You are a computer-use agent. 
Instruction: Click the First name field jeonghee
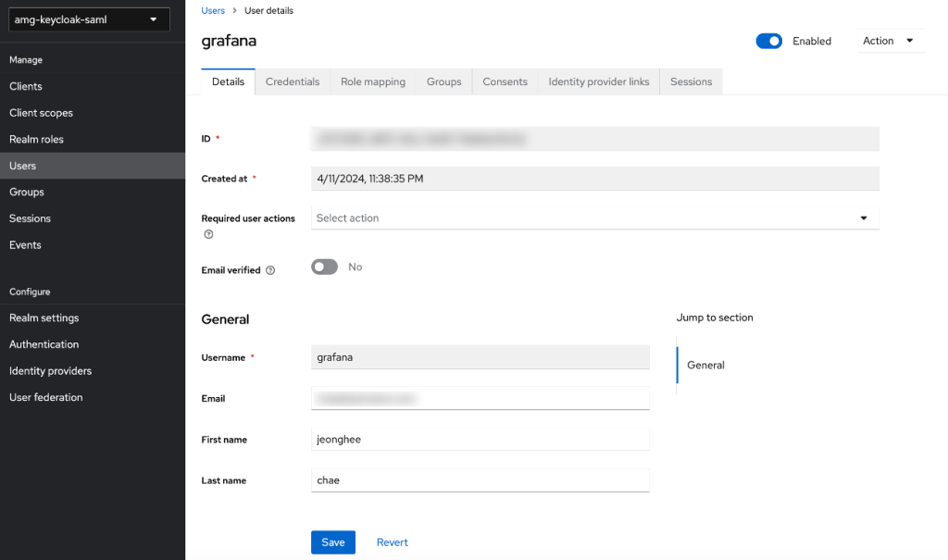click(480, 439)
